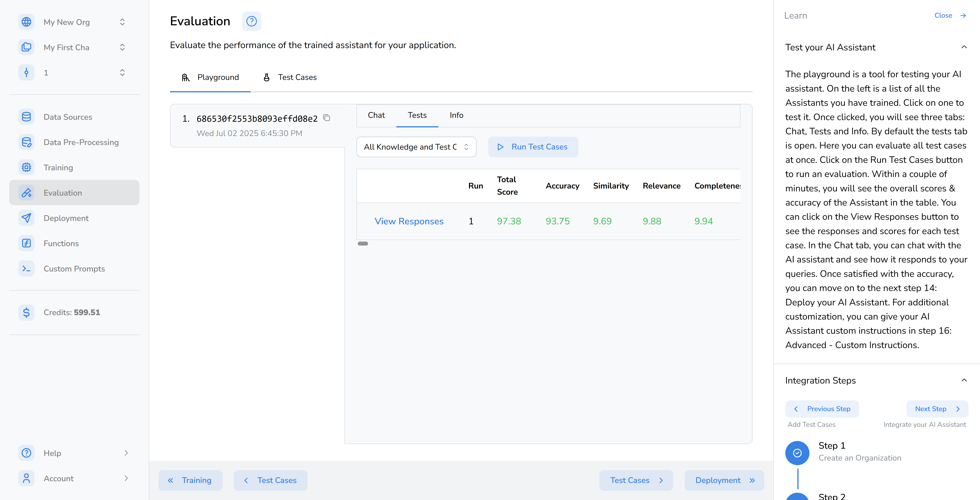Open Deployment in the sidebar
Image resolution: width=980 pixels, height=500 pixels.
pyautogui.click(x=74, y=218)
